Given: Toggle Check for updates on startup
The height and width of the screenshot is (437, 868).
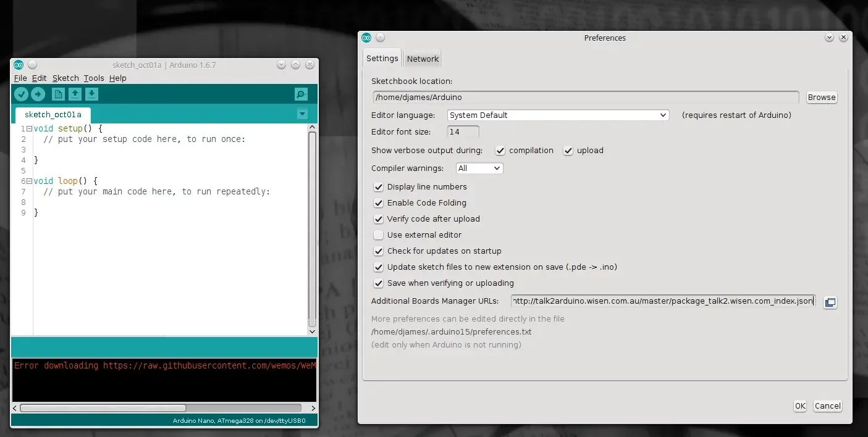Looking at the screenshot, I should (x=379, y=251).
